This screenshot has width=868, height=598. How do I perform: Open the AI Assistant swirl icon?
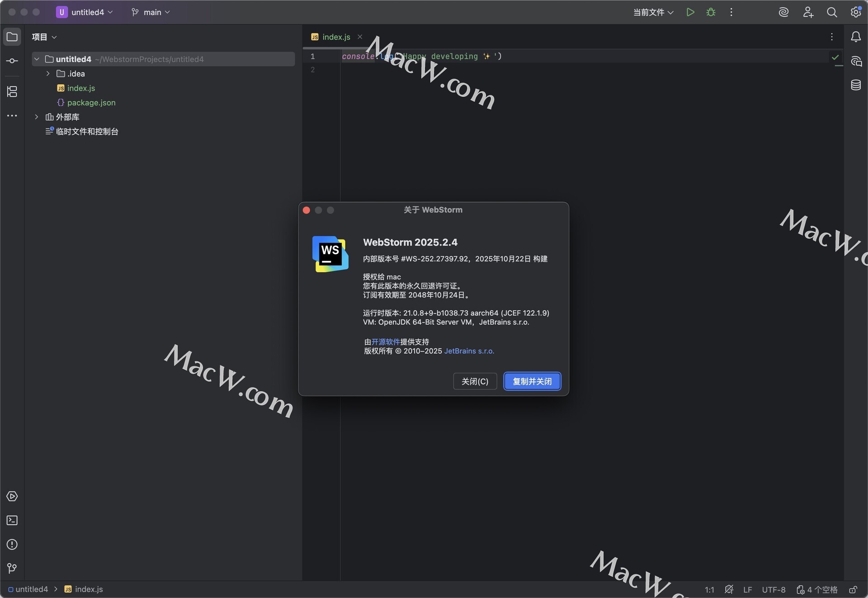pyautogui.click(x=783, y=12)
